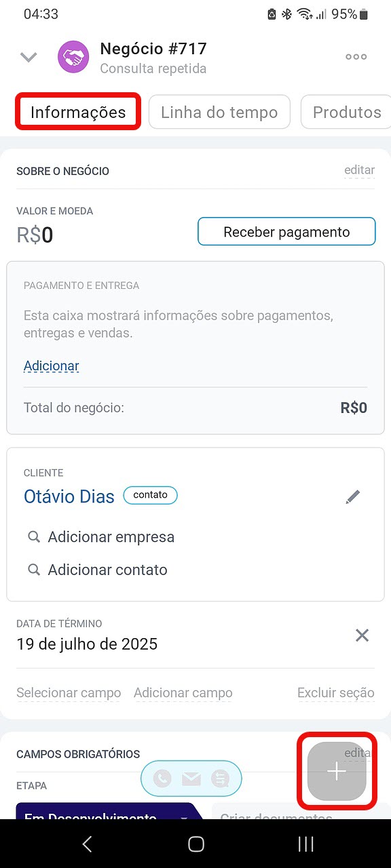The width and height of the screenshot is (391, 868).
Task: Select the Informações tab
Action: [x=78, y=113]
